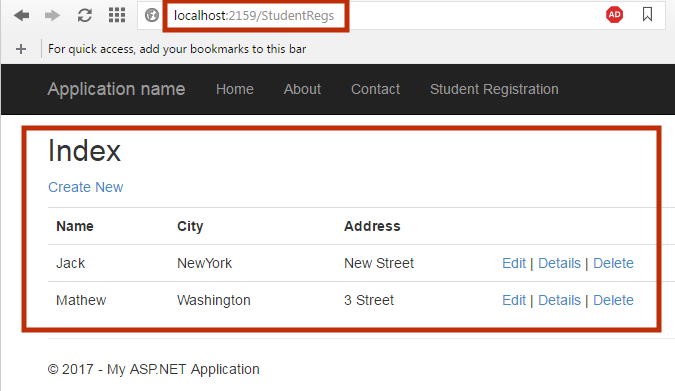Screen dimensions: 675x391
Task: Delete the Jack record
Action: [613, 263]
